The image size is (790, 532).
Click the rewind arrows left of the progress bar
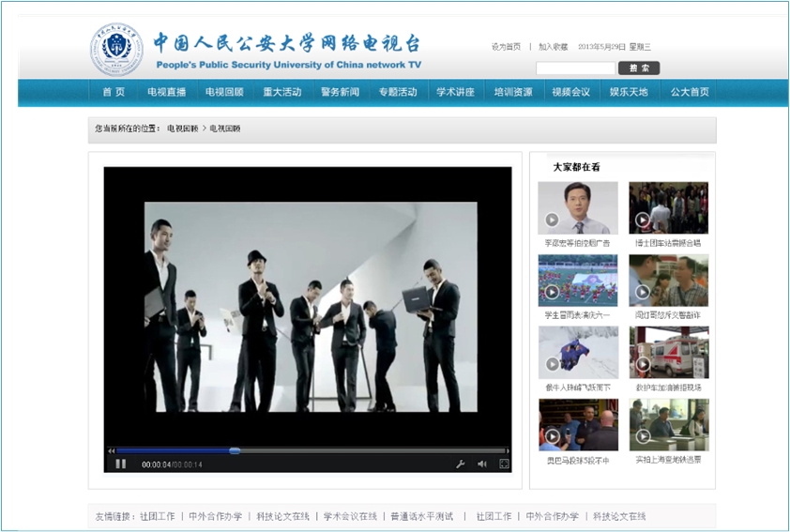[x=111, y=451]
